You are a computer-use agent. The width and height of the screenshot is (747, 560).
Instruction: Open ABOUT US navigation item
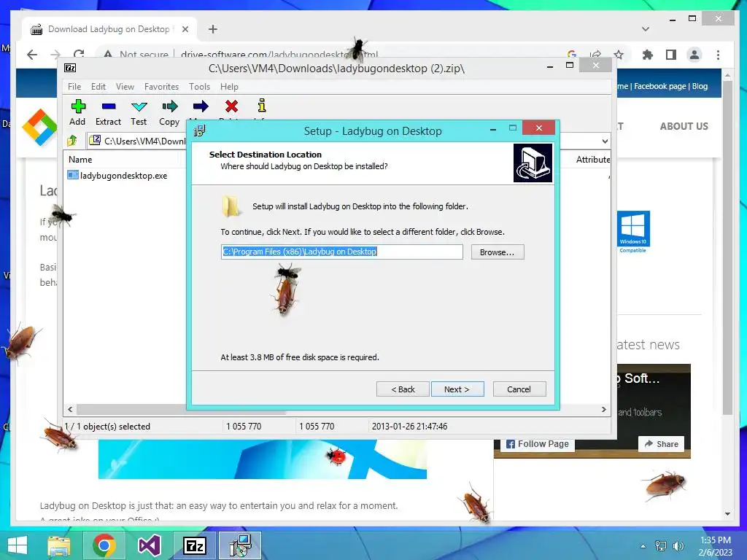(684, 126)
